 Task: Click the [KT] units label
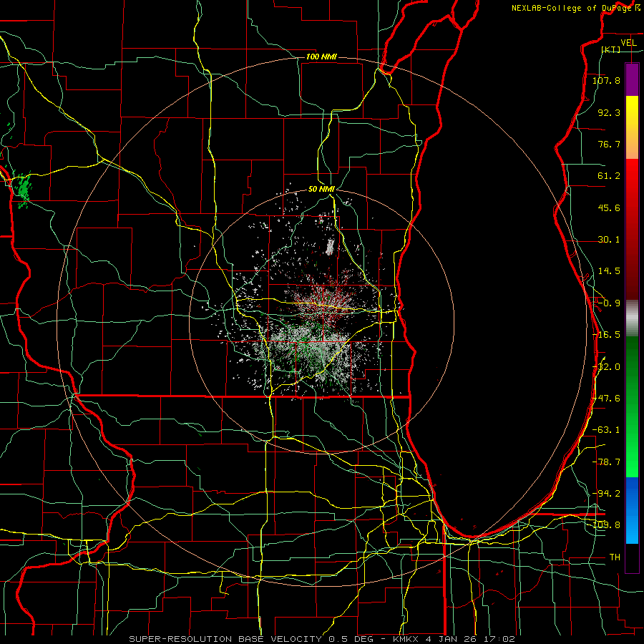[x=611, y=49]
